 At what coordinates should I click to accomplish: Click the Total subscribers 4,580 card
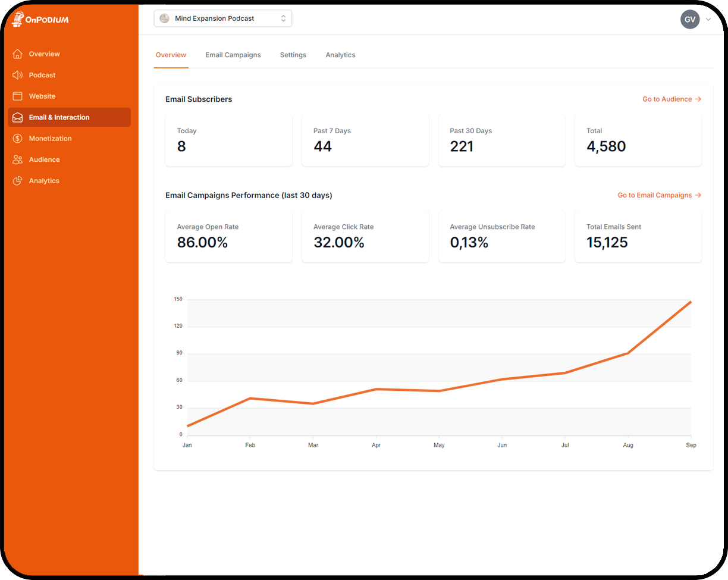tap(638, 140)
